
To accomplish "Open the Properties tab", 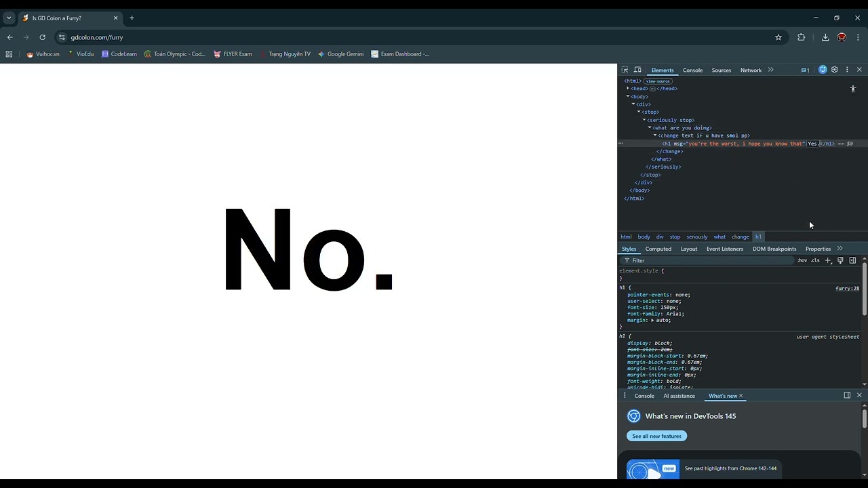I will pyautogui.click(x=818, y=249).
